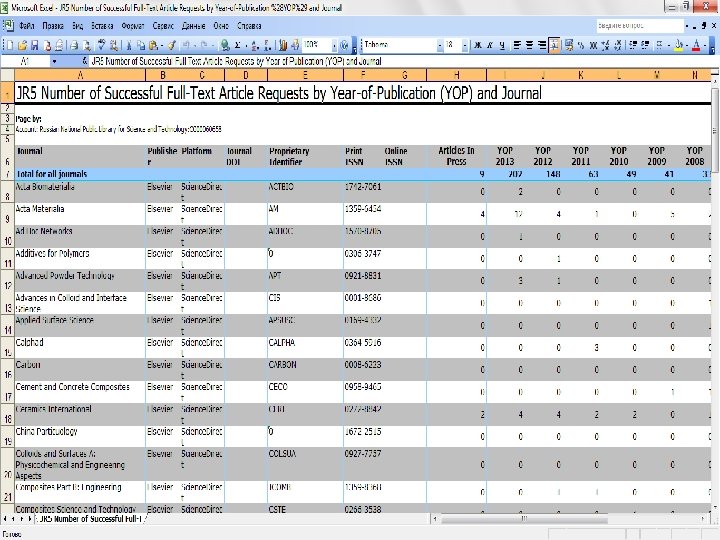This screenshot has width=720, height=540.
Task: Move the horizontal scrollbar thumb
Action: point(524,519)
